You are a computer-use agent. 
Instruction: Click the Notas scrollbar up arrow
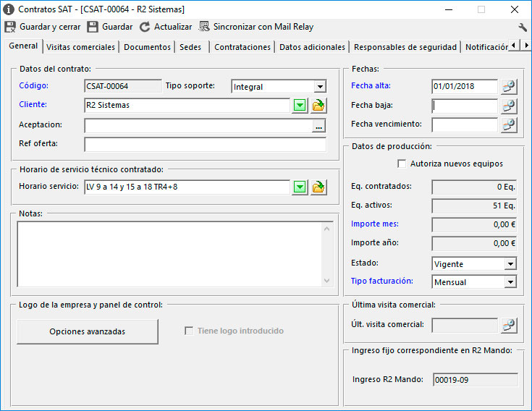326,229
